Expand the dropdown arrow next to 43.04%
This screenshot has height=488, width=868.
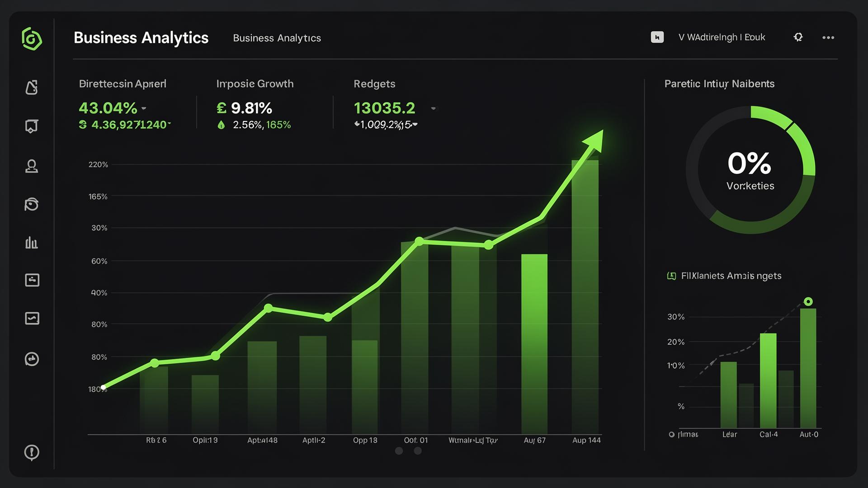[144, 108]
